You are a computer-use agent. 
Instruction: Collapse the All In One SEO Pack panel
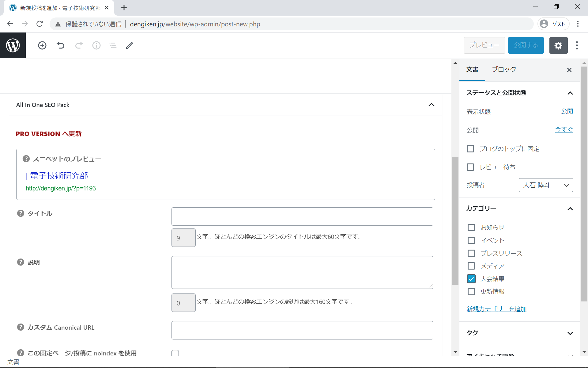[432, 105]
